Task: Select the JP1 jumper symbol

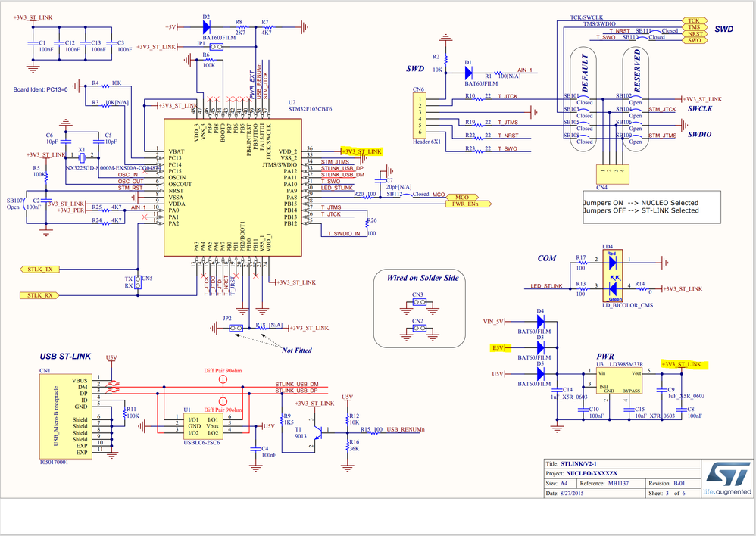Action: click(x=217, y=47)
